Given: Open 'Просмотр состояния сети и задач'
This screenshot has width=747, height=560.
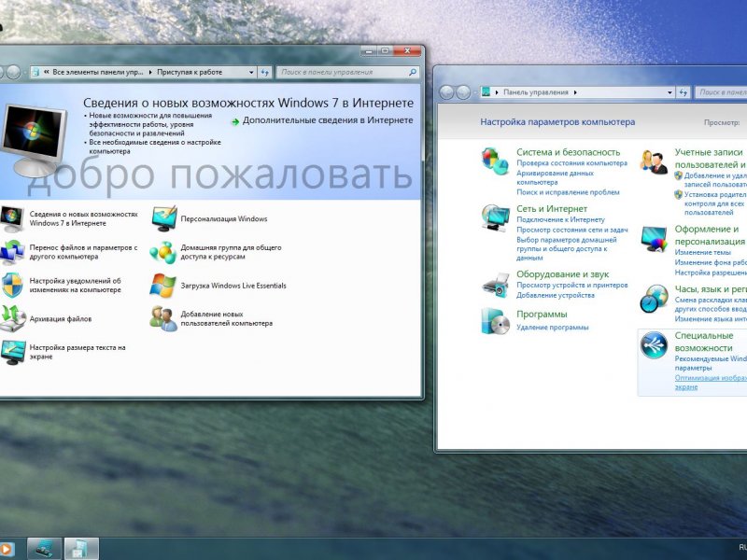Looking at the screenshot, I should 572,230.
